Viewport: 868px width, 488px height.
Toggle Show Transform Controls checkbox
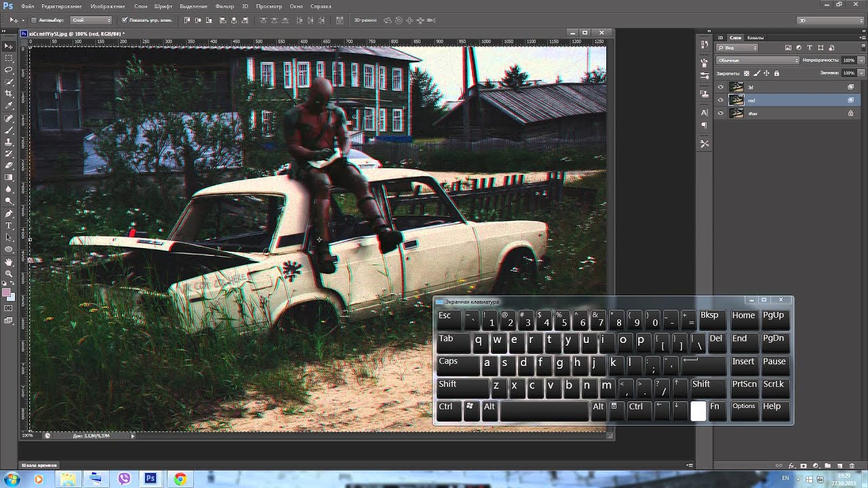click(124, 20)
